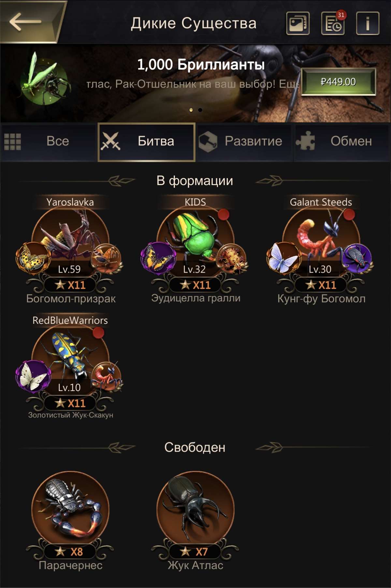391x588 pixels.
Task: Tap the spiny bug in KIDS squad
Action: tap(231, 258)
